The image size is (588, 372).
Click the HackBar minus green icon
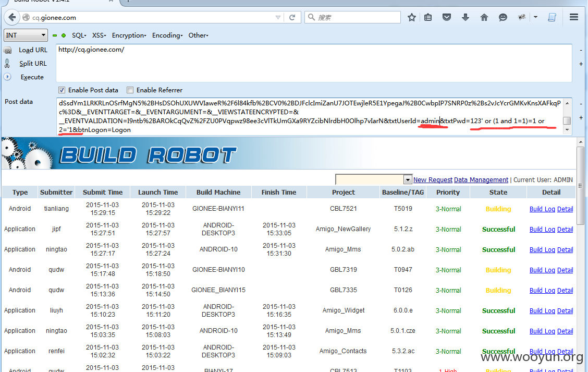coord(55,35)
